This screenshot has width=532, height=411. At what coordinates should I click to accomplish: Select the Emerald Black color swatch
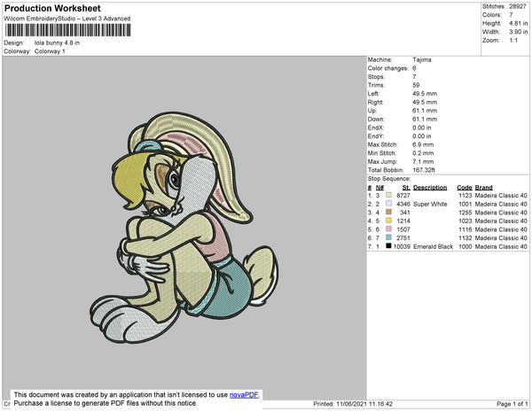[x=388, y=246]
